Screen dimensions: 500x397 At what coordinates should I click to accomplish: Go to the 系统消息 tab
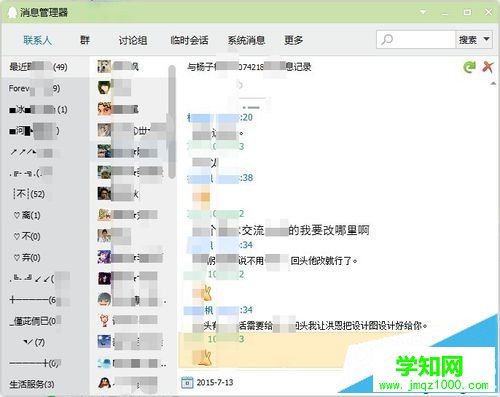(x=246, y=40)
